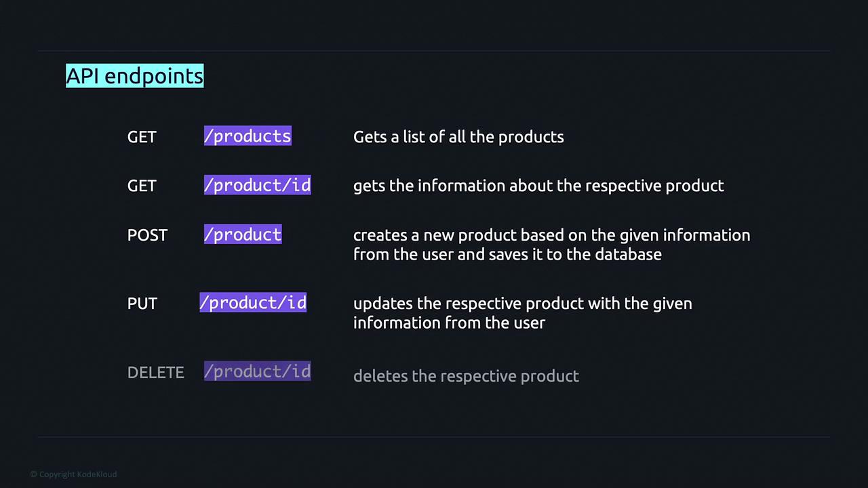868x488 pixels.
Task: Select the dimmed /product/id path for DELETE
Action: tap(257, 371)
